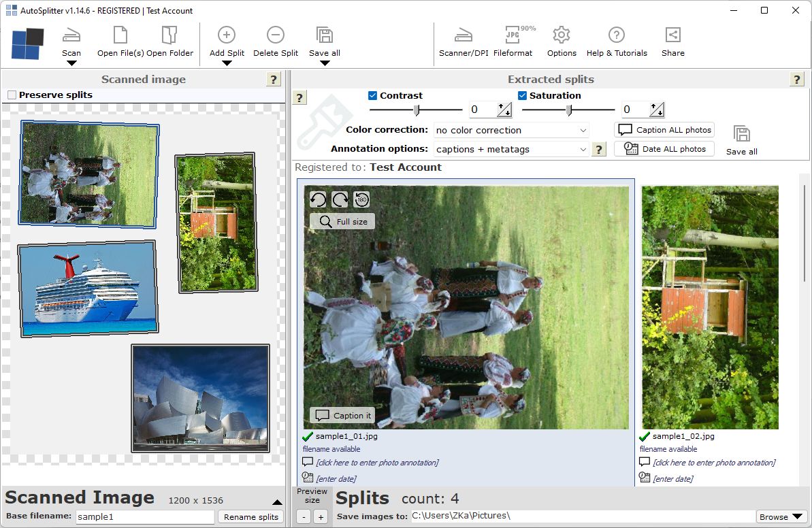The width and height of the screenshot is (812, 528).
Task: Click the Share icon
Action: click(x=672, y=35)
